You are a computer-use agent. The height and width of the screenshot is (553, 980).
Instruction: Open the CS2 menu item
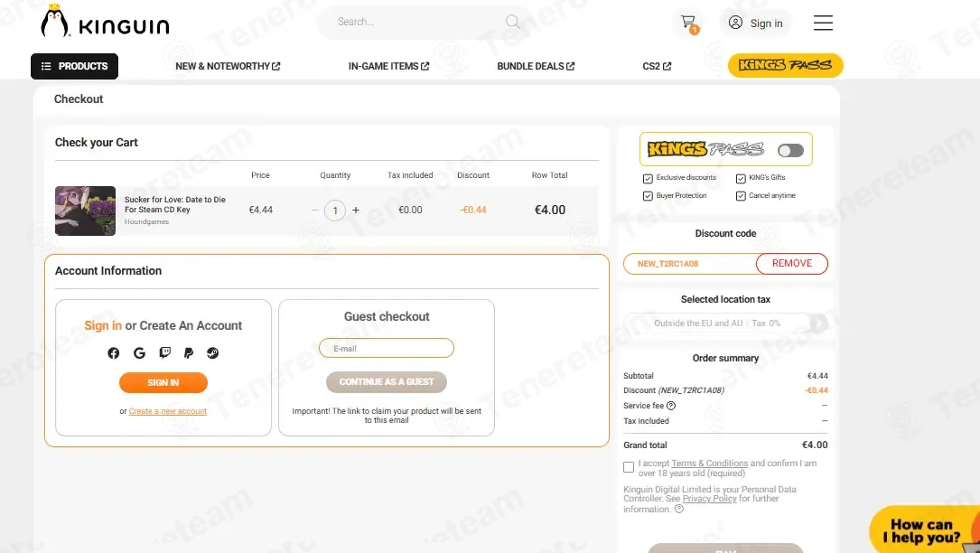(x=657, y=66)
